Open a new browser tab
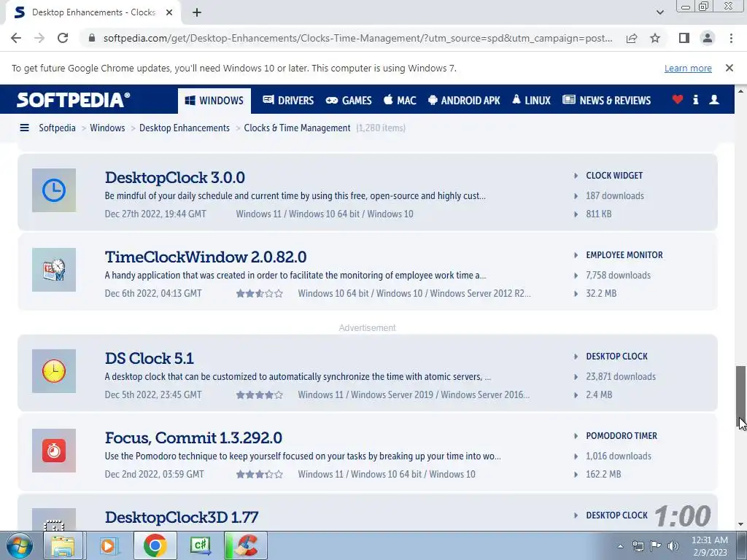Image resolution: width=747 pixels, height=560 pixels. (x=197, y=12)
